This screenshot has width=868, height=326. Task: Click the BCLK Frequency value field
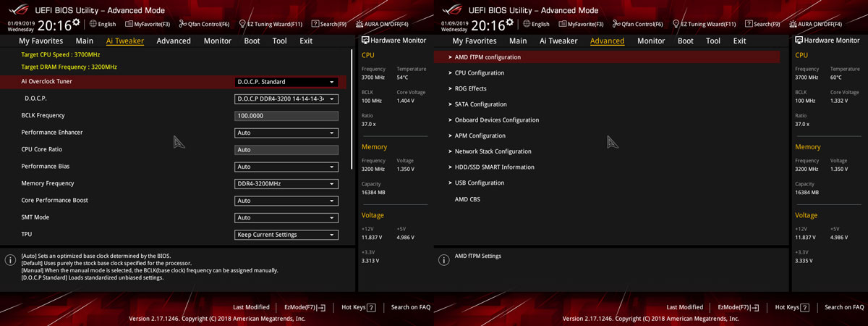coord(286,116)
